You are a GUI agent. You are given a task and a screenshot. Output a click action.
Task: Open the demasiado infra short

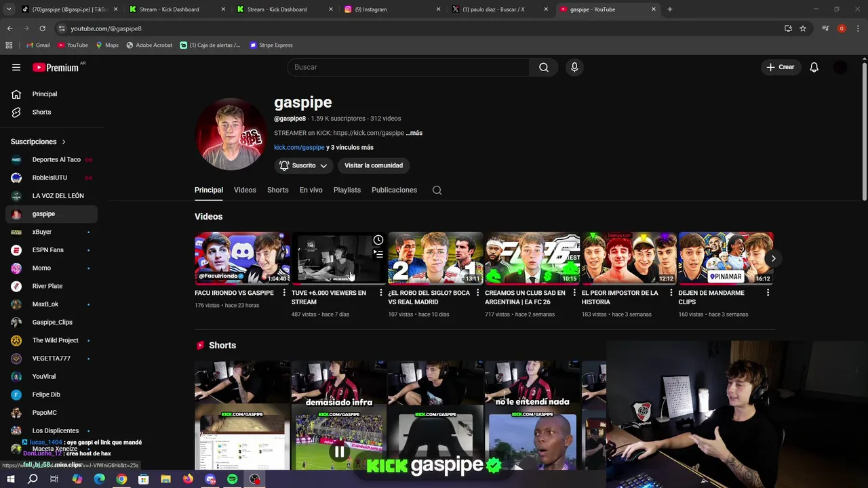pos(339,415)
